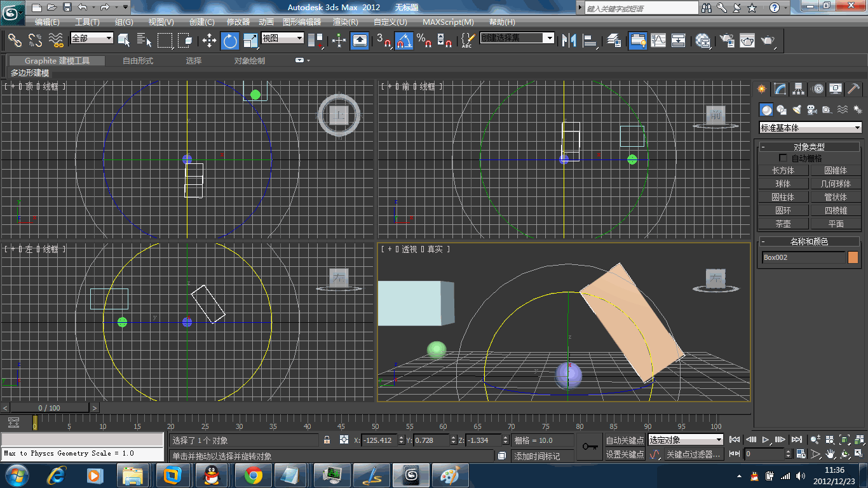Open the 全部 selection filter dropdown
Viewport: 868px width, 488px height.
pyautogui.click(x=92, y=38)
